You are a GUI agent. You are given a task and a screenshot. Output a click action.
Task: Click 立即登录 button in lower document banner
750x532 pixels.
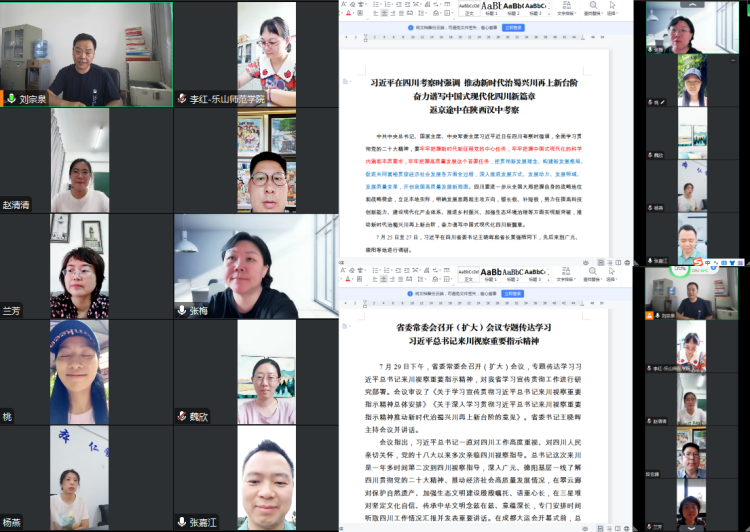(511, 294)
